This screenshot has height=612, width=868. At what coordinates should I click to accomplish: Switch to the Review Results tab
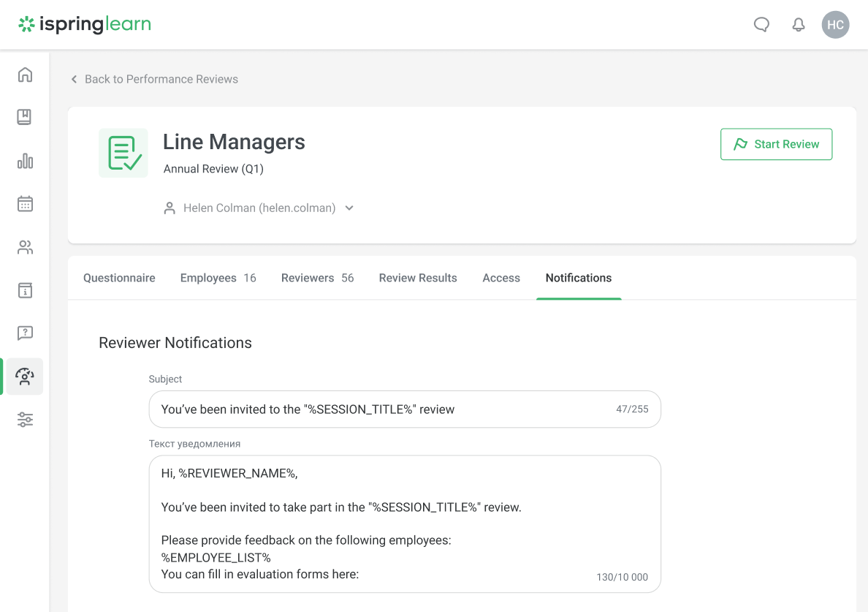tap(418, 278)
